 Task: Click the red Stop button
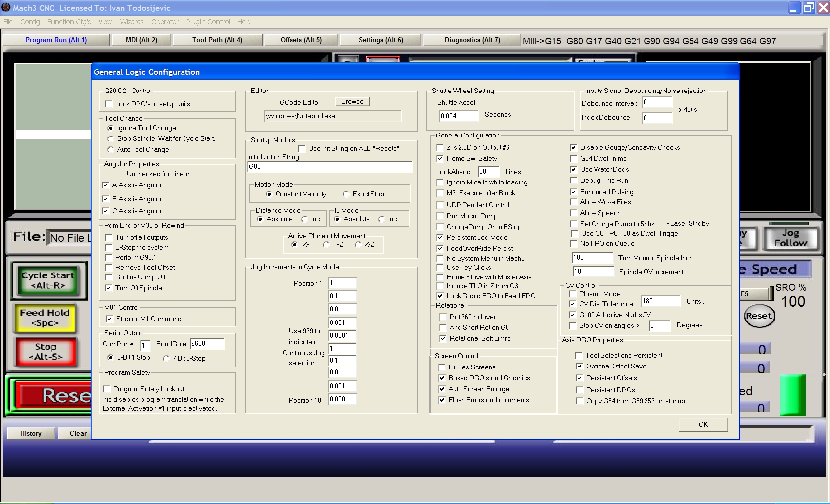(x=46, y=351)
